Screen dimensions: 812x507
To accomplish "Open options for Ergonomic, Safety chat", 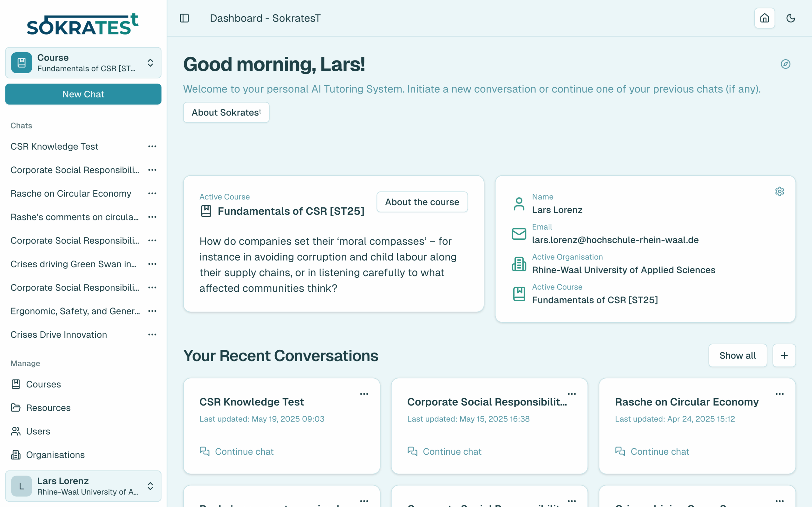I will [x=152, y=311].
